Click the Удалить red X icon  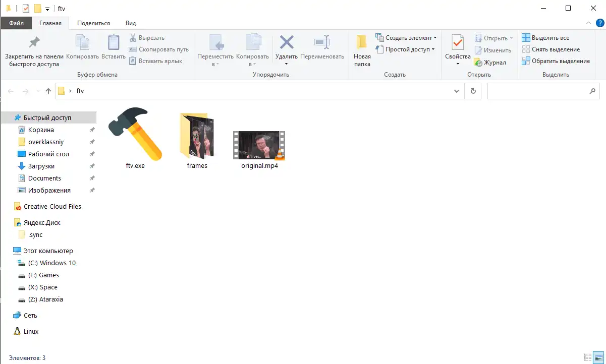tap(287, 43)
